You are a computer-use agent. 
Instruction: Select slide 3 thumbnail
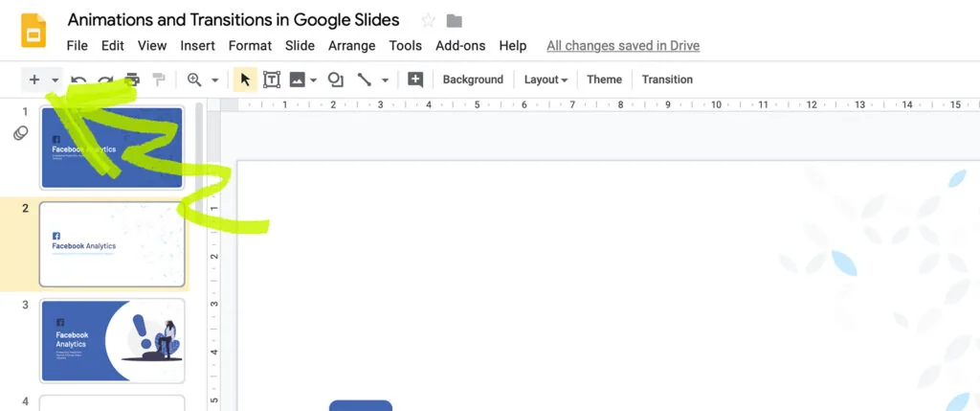[112, 341]
